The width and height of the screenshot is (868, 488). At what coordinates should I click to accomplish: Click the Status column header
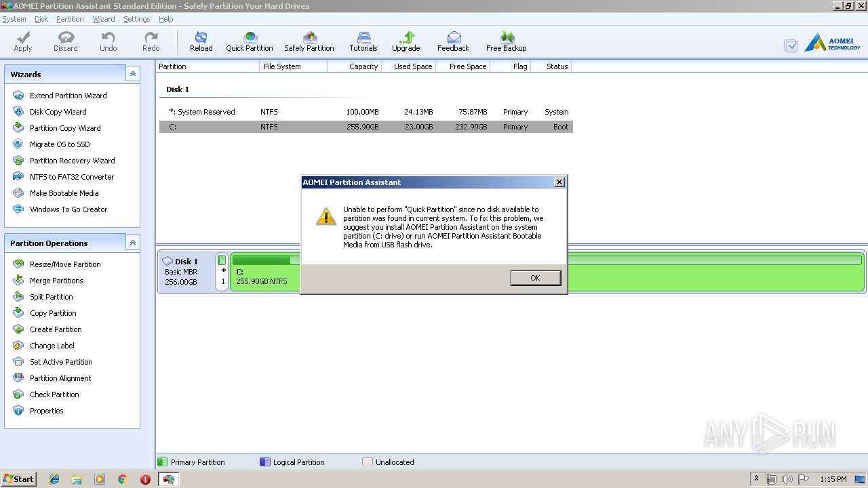551,66
